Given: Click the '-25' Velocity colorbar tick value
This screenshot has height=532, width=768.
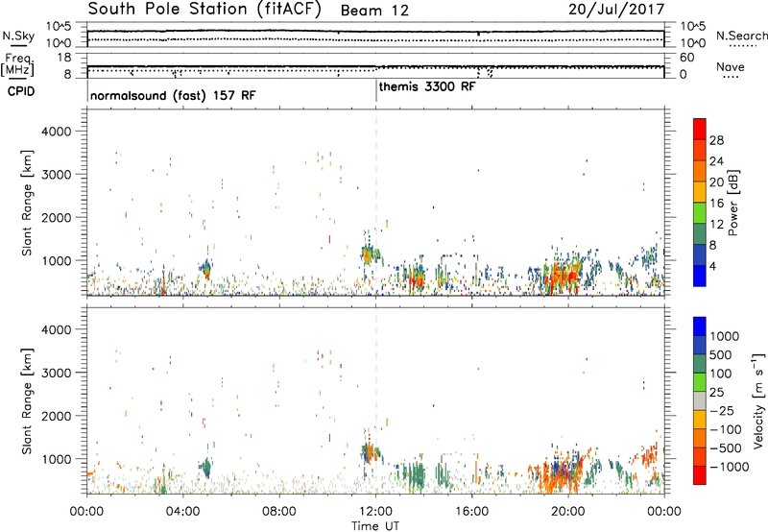Looking at the screenshot, I should [722, 410].
